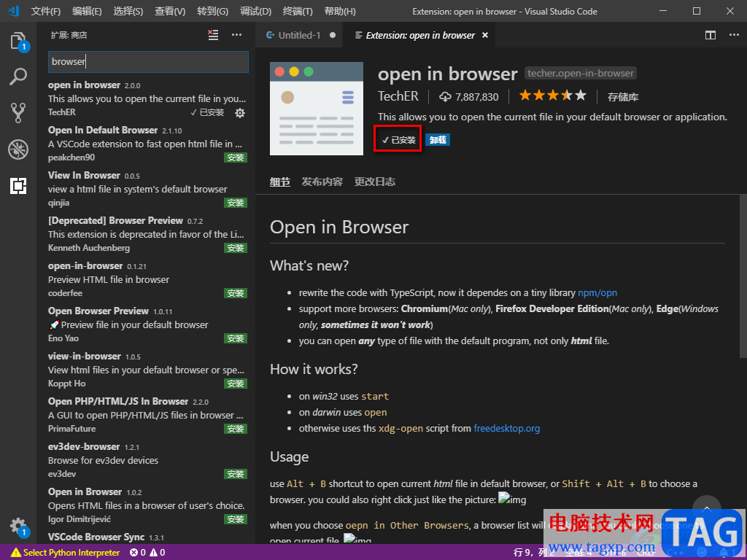Click gear icon for installed open in browser
Screen dimensions: 747x560
click(240, 113)
